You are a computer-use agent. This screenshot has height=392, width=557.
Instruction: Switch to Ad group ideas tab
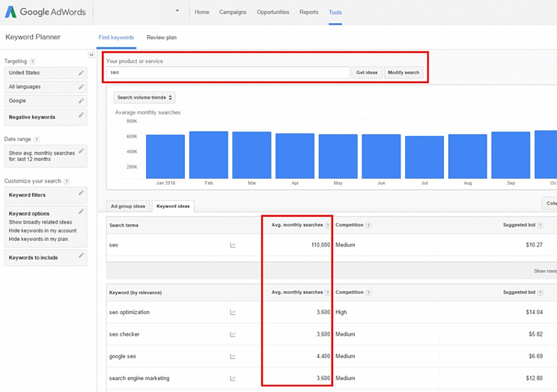[128, 206]
